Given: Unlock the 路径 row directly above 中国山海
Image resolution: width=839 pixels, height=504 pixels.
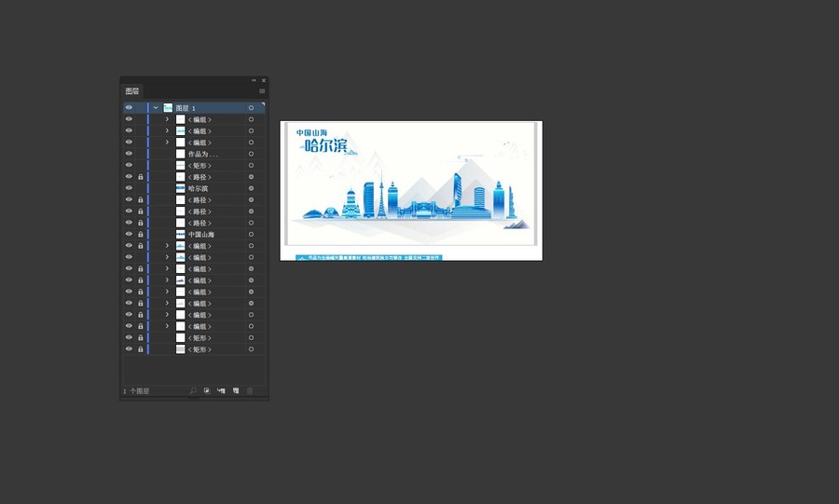Looking at the screenshot, I should (x=141, y=223).
